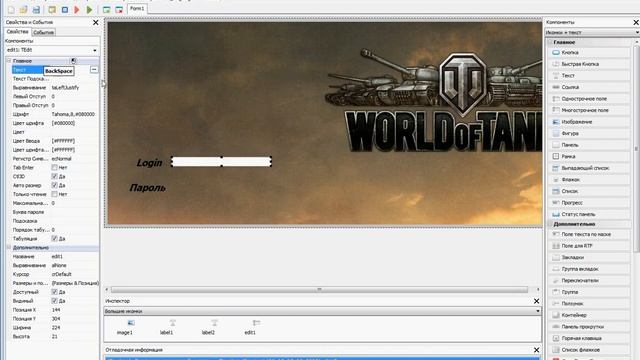
Task: Collapse the Главное properties group
Action: (9, 61)
